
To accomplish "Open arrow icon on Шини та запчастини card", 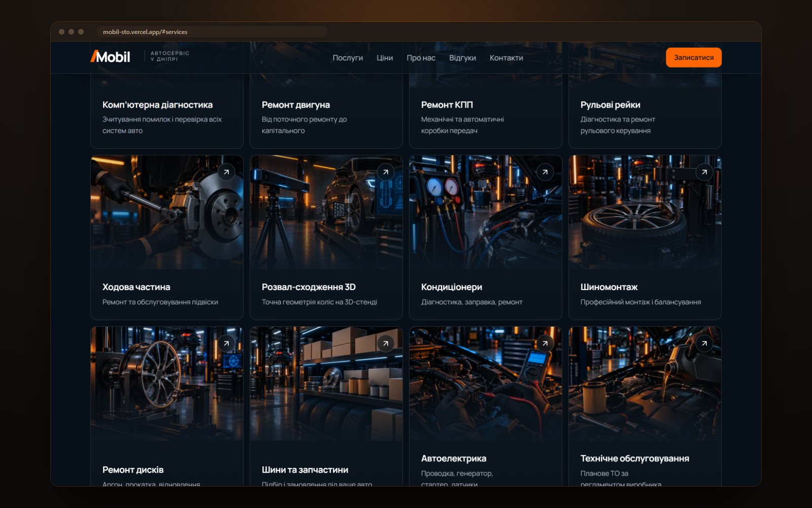I will tap(386, 344).
